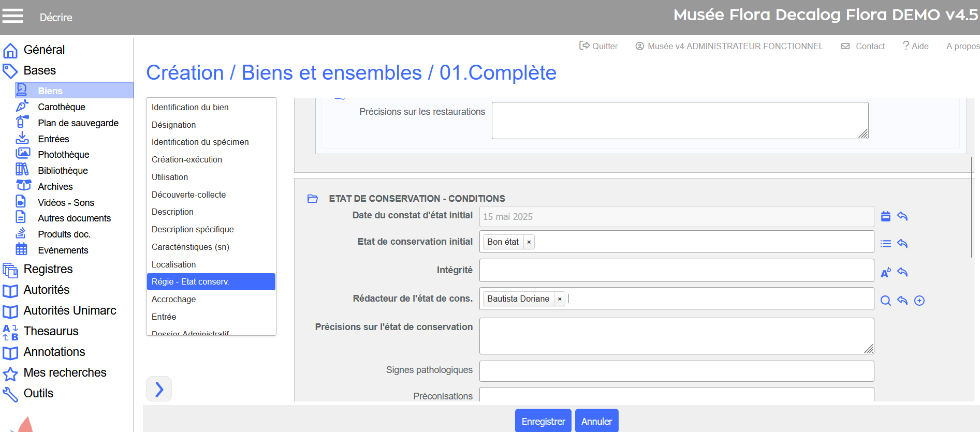Image resolution: width=980 pixels, height=432 pixels.
Task: Click the thesaurus icon next to Intégrité
Action: pos(886,272)
